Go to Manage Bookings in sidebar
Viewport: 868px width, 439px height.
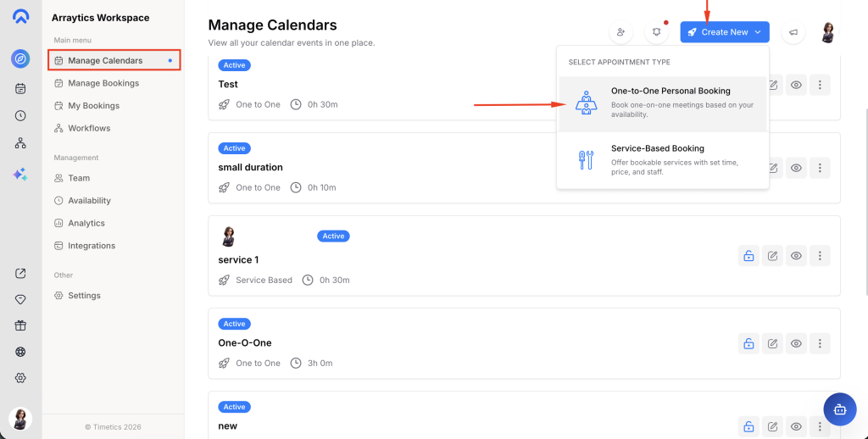(103, 83)
